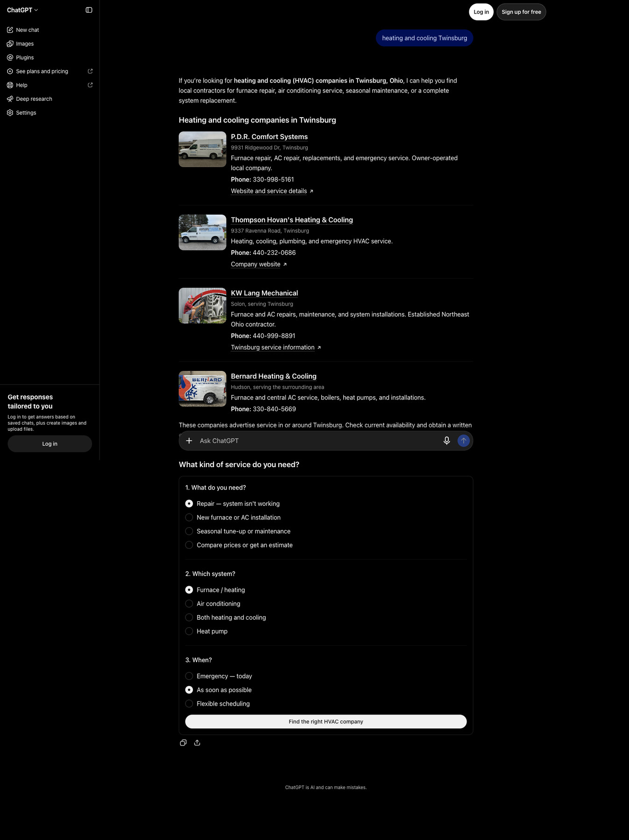The width and height of the screenshot is (629, 840).
Task: Share the response with share icon
Action: 197,742
